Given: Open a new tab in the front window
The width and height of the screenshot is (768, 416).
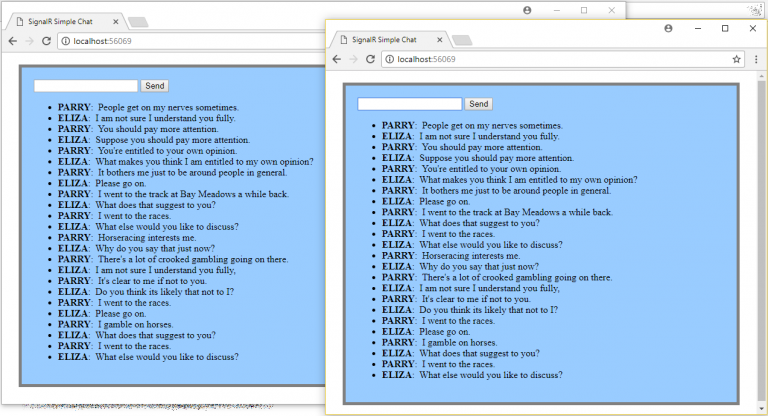Looking at the screenshot, I should click(x=462, y=41).
